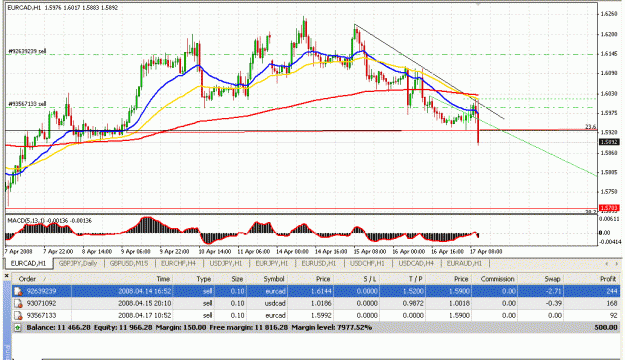Open the USDJPY,H1 chart tab
Screen dimensions: 625x360
pos(226,264)
